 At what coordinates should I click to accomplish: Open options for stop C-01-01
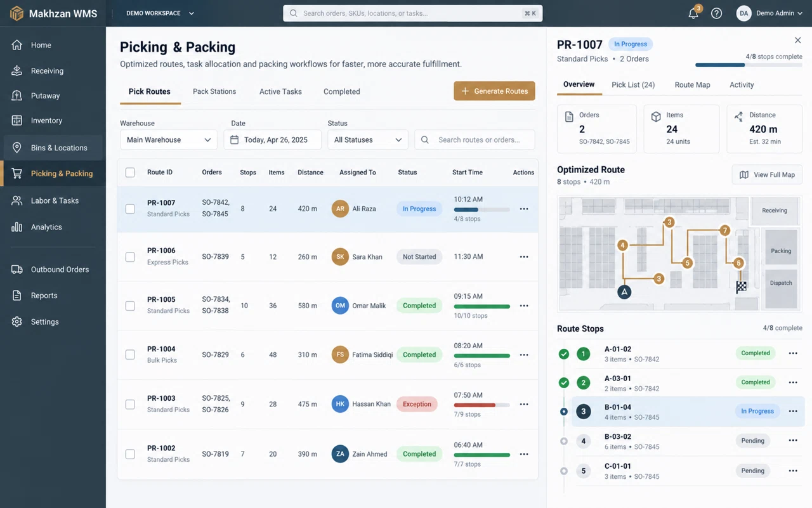793,471
